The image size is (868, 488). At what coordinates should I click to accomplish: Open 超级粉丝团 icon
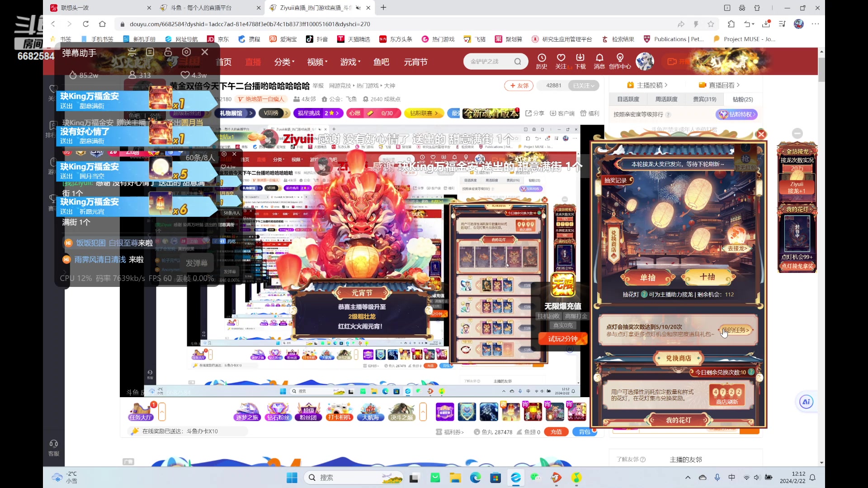[x=309, y=412]
